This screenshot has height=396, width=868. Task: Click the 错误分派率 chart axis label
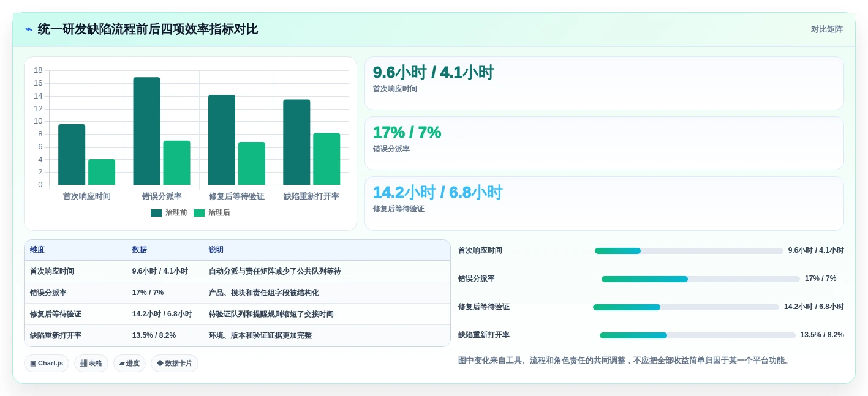[162, 196]
